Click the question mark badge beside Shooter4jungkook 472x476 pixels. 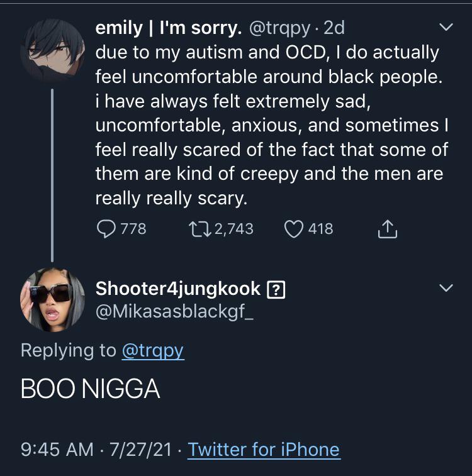[277, 289]
